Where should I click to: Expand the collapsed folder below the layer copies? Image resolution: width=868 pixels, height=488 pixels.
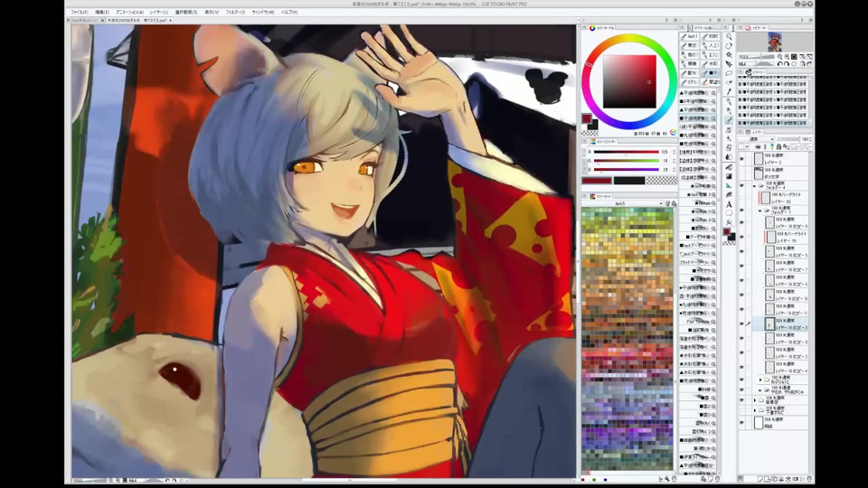point(760,380)
